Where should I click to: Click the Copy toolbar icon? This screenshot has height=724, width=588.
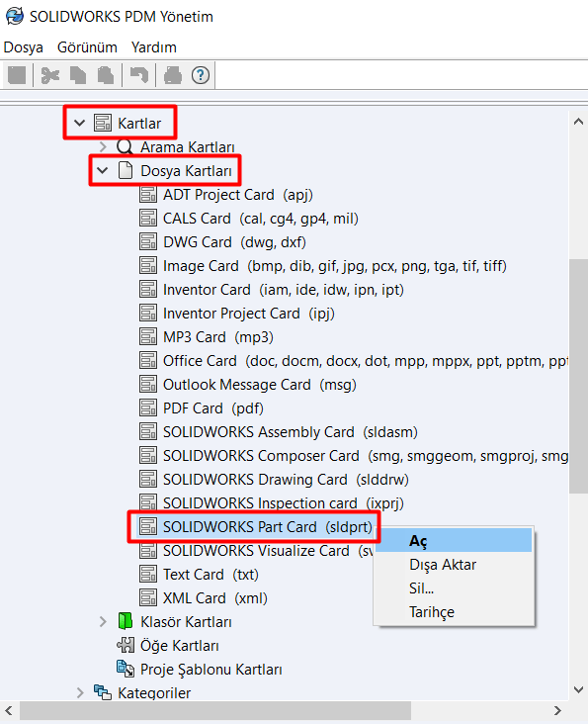[x=78, y=75]
